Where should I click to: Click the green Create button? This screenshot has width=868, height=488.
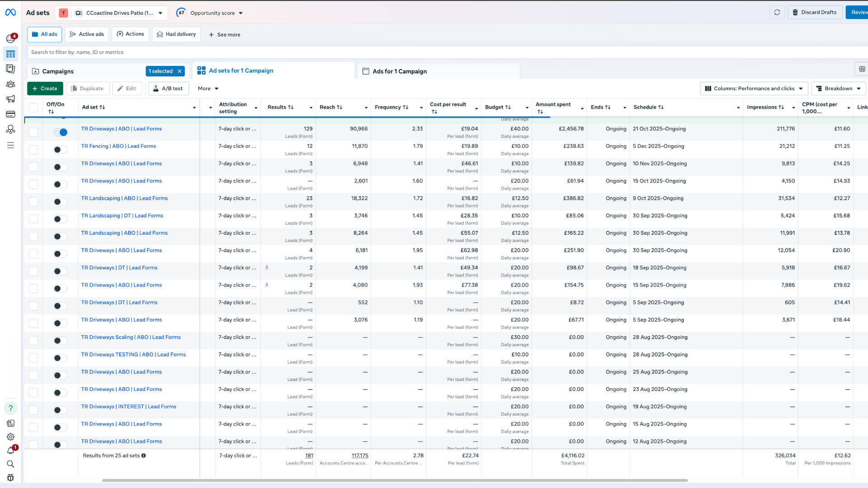pyautogui.click(x=45, y=89)
